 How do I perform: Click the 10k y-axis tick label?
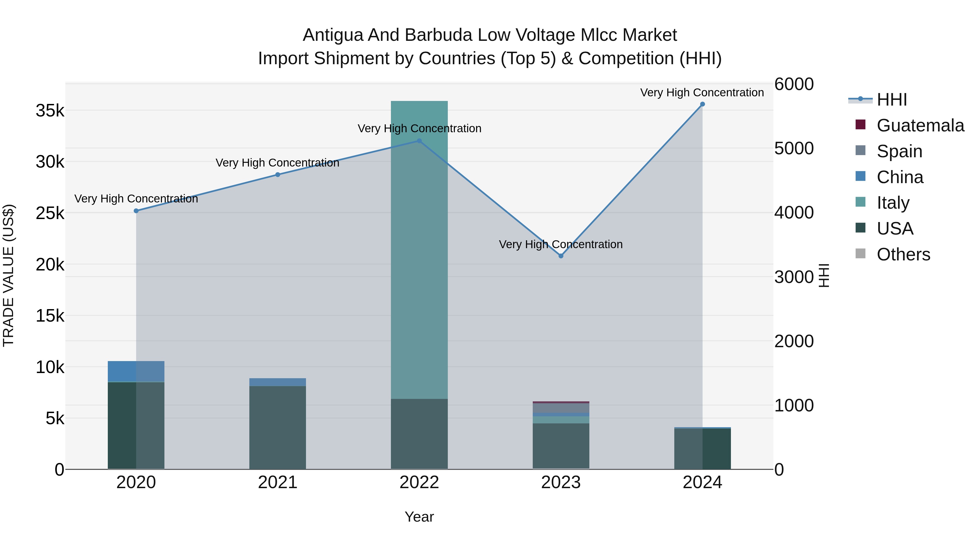[50, 367]
